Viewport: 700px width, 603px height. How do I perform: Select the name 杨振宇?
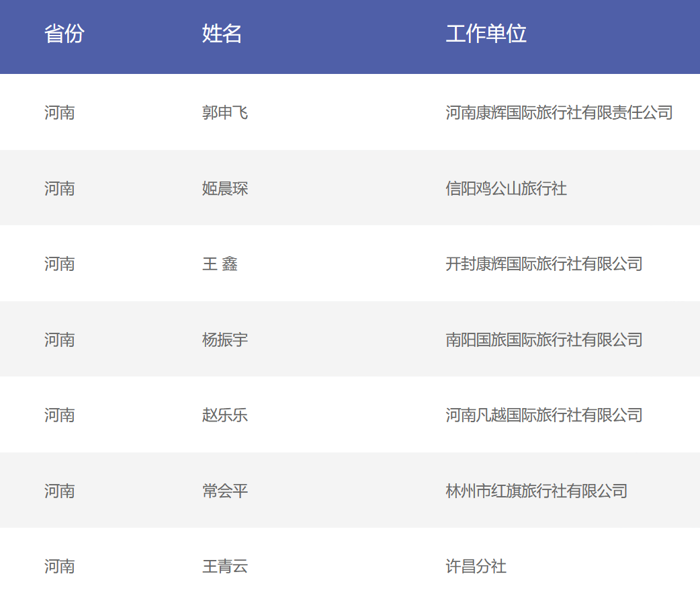pos(225,340)
